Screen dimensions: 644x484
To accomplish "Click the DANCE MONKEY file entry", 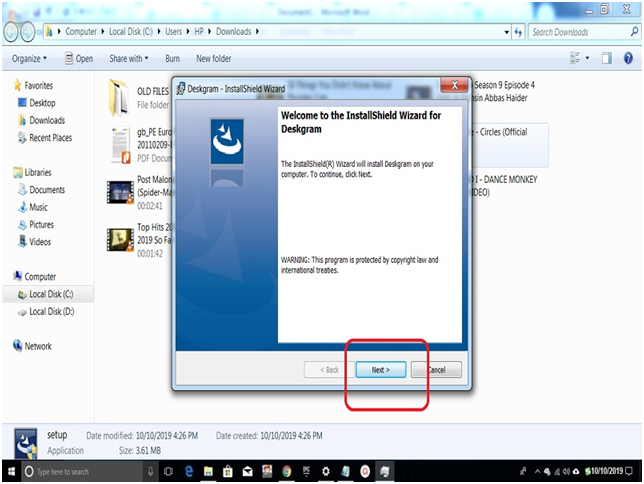I will pos(506,185).
